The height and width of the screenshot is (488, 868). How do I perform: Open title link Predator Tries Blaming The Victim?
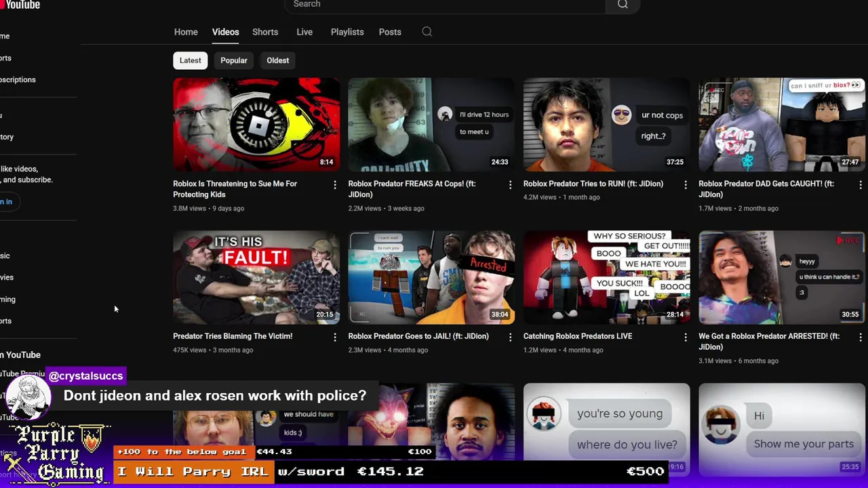click(x=233, y=336)
